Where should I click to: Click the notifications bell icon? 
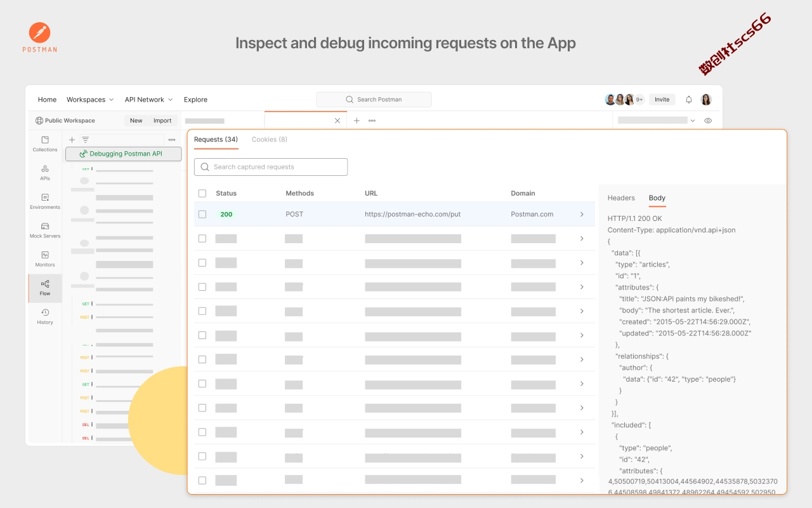pos(689,100)
